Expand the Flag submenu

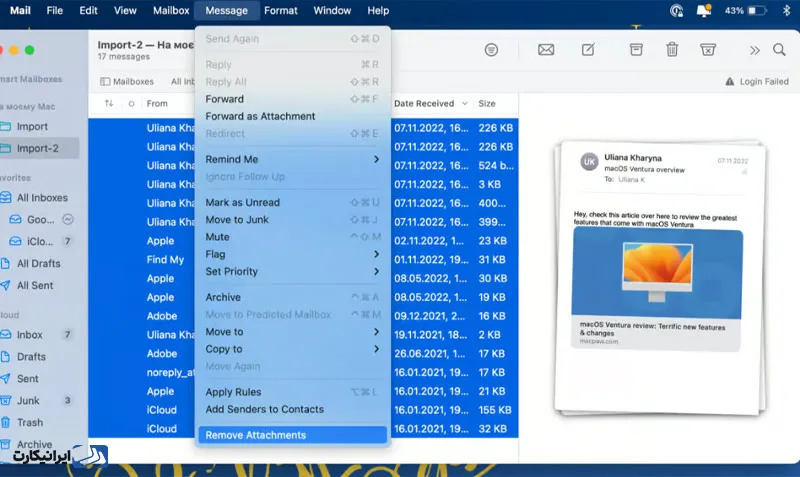(x=292, y=254)
